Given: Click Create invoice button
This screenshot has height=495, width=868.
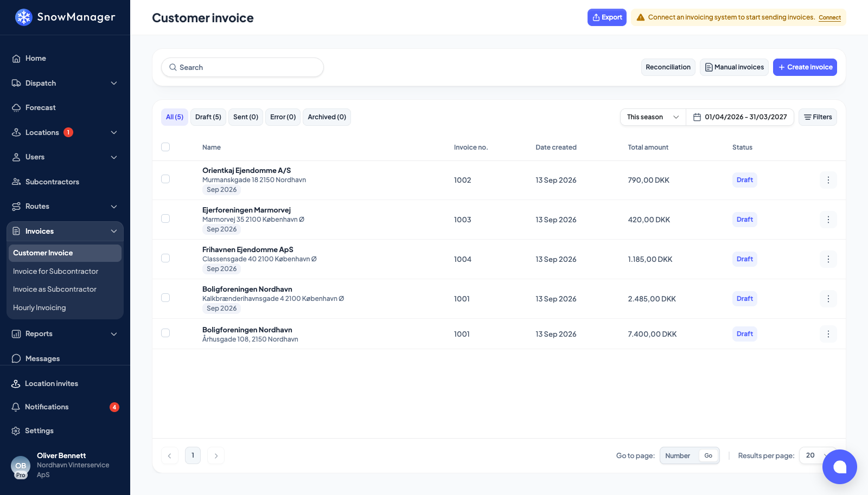Looking at the screenshot, I should [805, 67].
